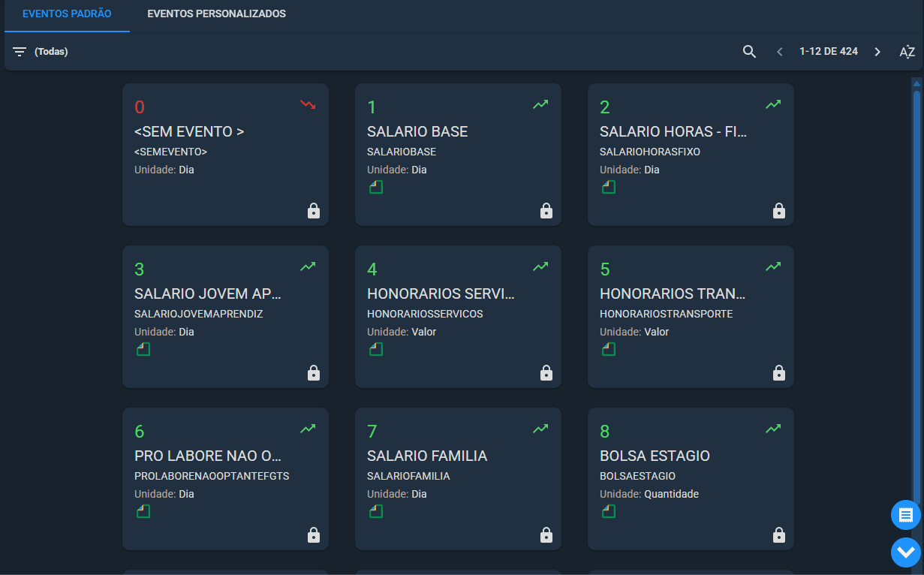Click the <SEMEVENTO> code text
The height and width of the screenshot is (575, 924).
tap(170, 152)
